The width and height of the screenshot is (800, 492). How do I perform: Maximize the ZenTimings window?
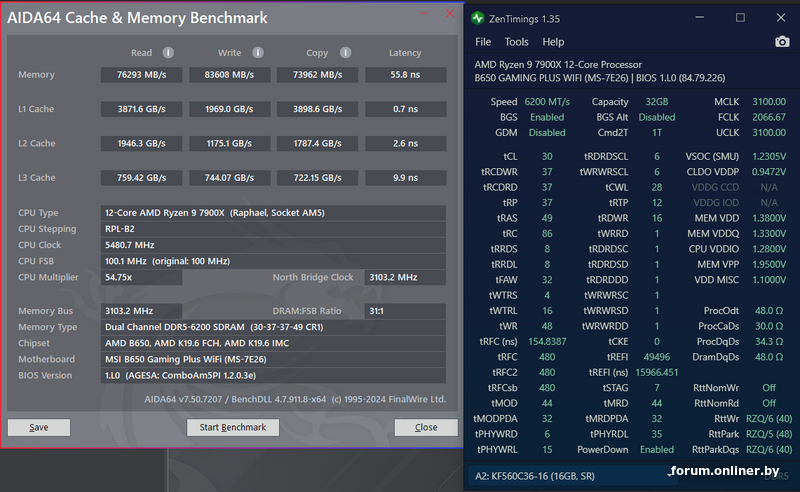tap(740, 18)
